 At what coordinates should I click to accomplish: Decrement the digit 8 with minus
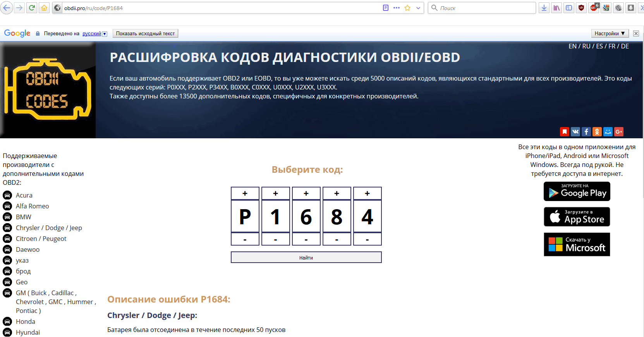coord(337,239)
